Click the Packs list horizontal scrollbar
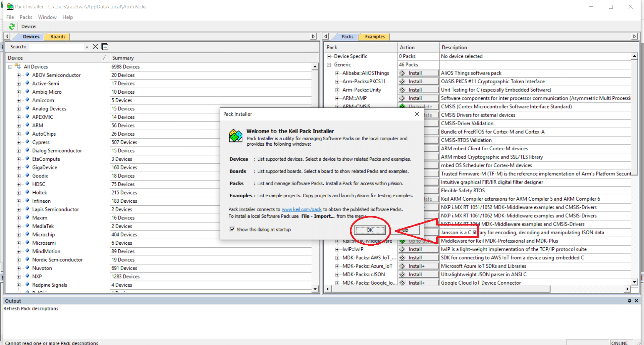This screenshot has width=644, height=345. (x=441, y=289)
